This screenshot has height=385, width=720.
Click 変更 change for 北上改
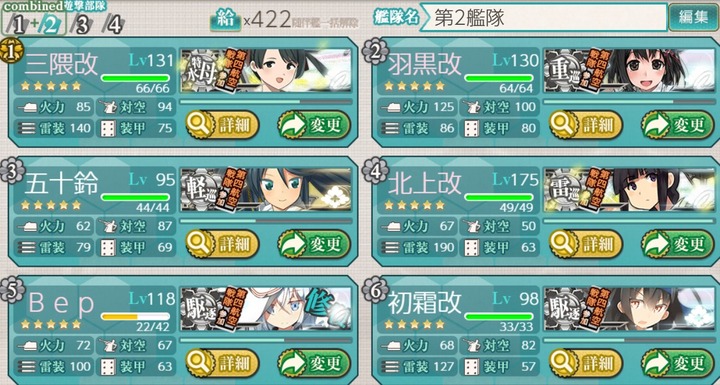click(x=678, y=244)
